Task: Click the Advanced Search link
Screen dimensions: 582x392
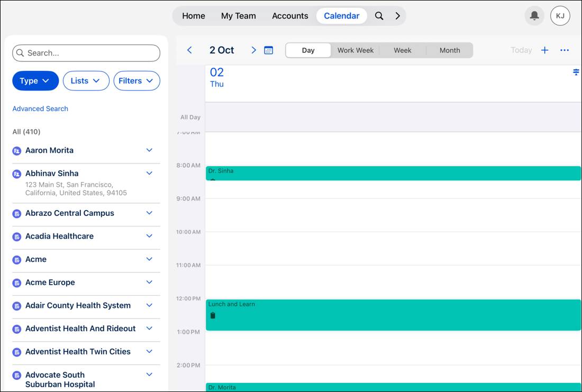Action: tap(40, 109)
